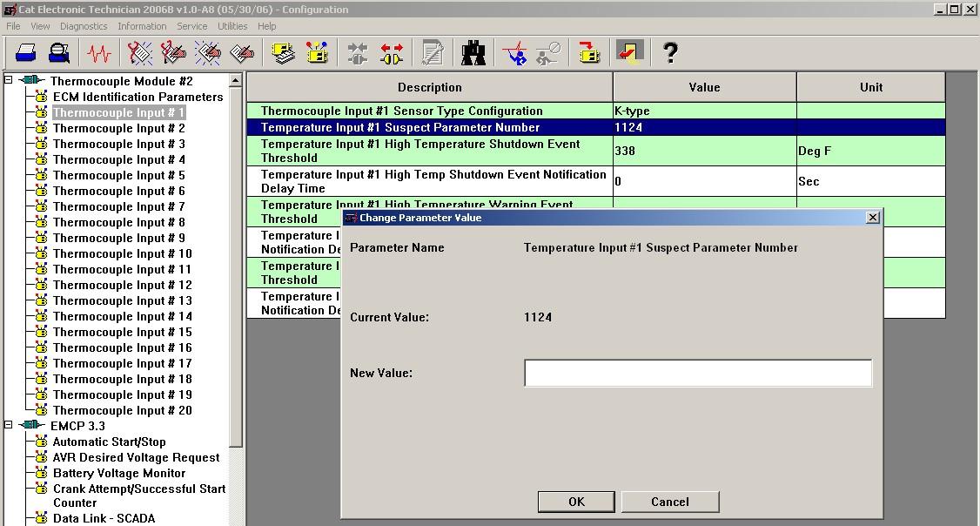Collapse the EMCP 3.3 tree node
Screen dimensions: 980x526
(x=9, y=425)
